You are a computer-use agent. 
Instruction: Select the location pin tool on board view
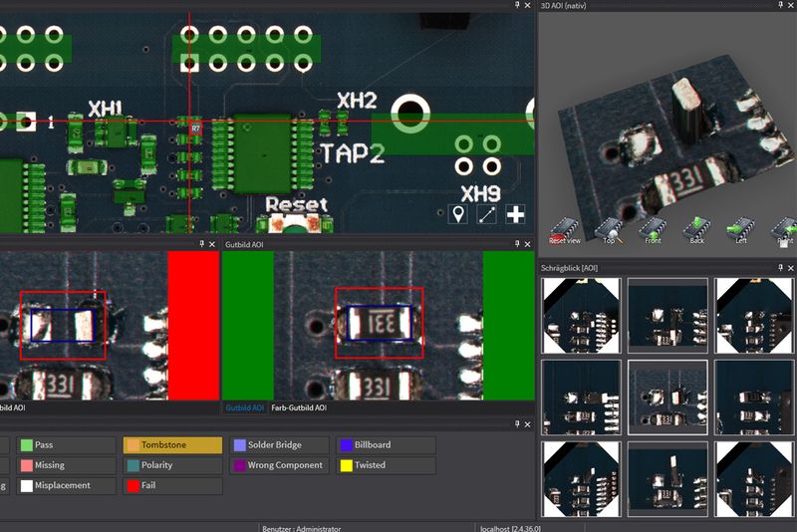(x=458, y=214)
